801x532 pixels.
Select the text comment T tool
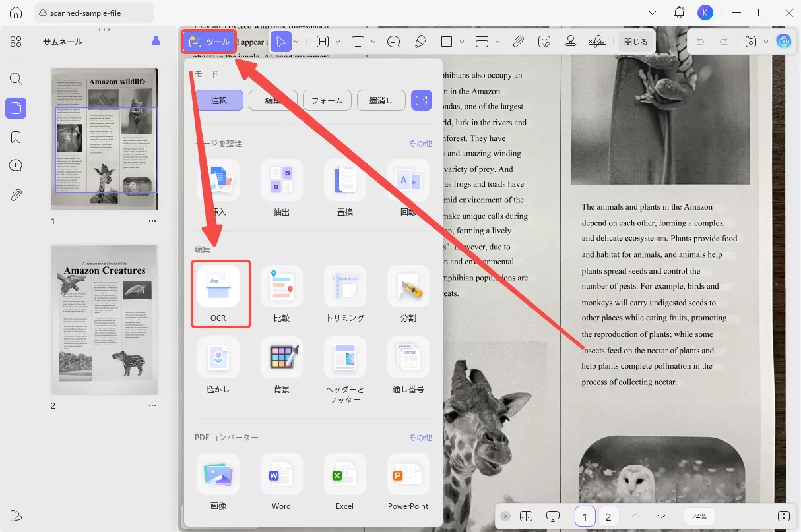click(358, 42)
